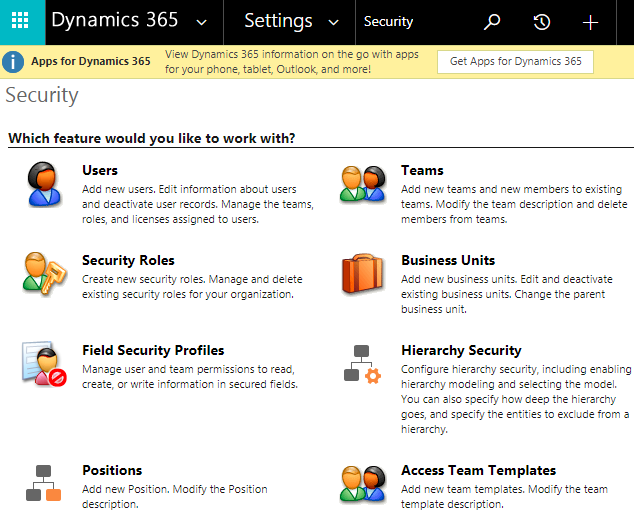Click Get Apps for Dynamics 365 button
634x514 pixels.
(515, 61)
